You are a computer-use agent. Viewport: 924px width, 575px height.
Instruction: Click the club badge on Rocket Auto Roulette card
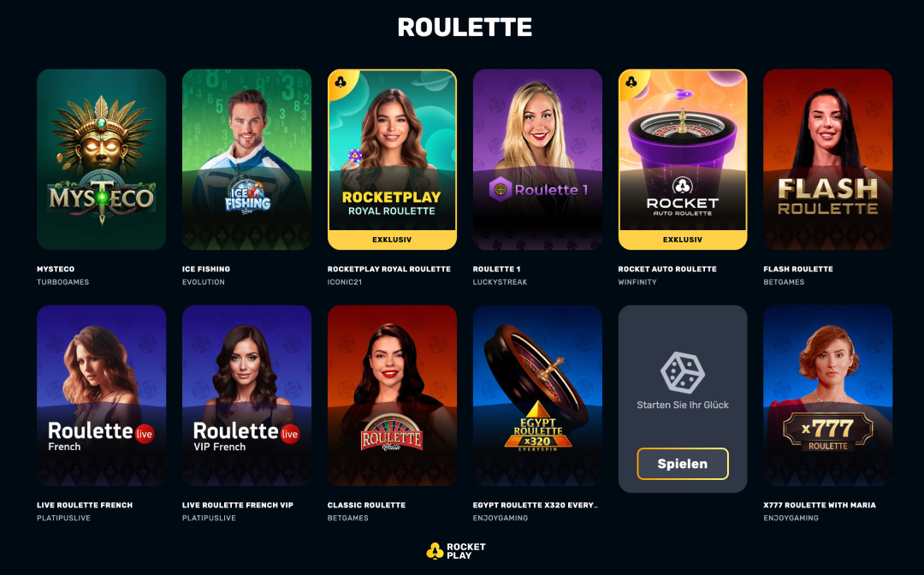coord(631,82)
